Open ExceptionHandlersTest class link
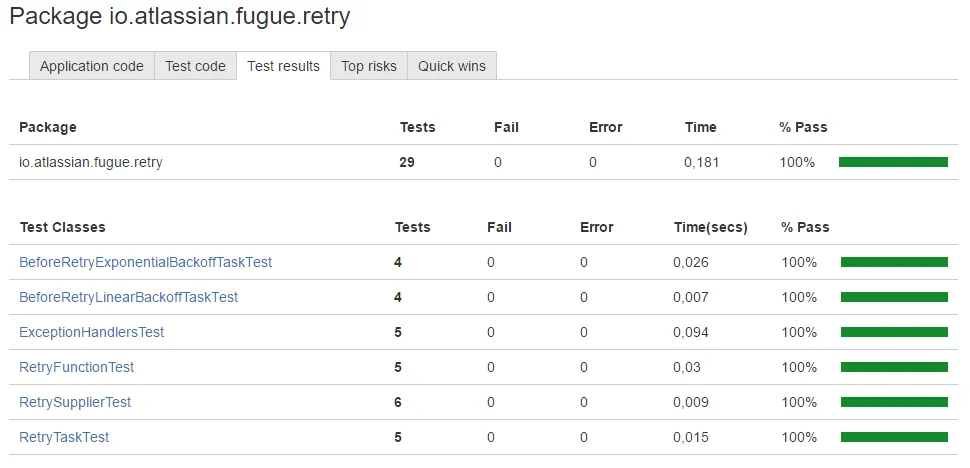970x468 pixels. coord(92,333)
